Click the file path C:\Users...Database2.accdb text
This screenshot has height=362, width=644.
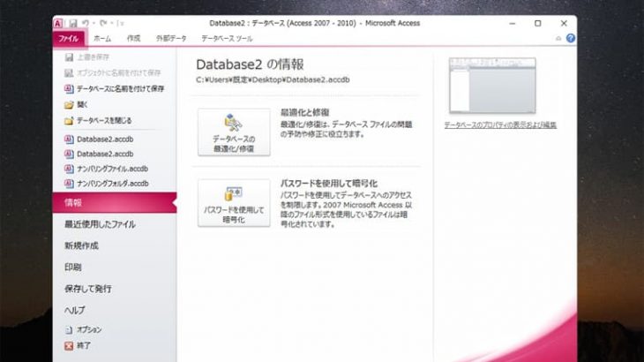(x=273, y=79)
